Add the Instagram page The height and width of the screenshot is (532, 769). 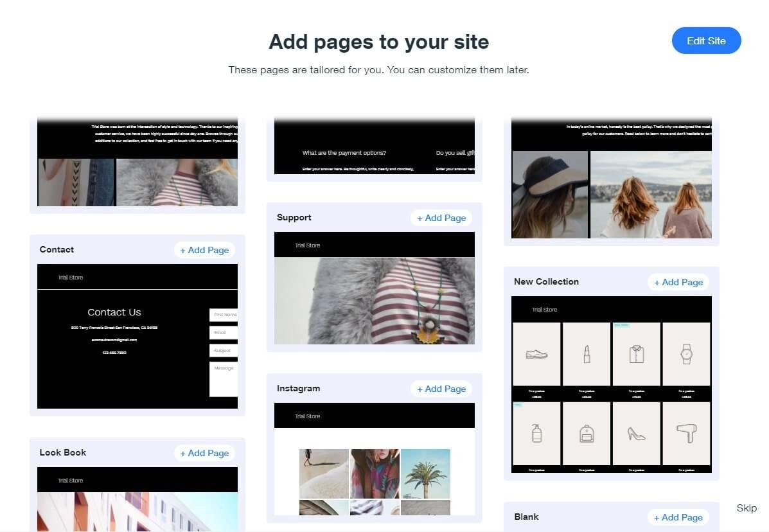pos(441,388)
